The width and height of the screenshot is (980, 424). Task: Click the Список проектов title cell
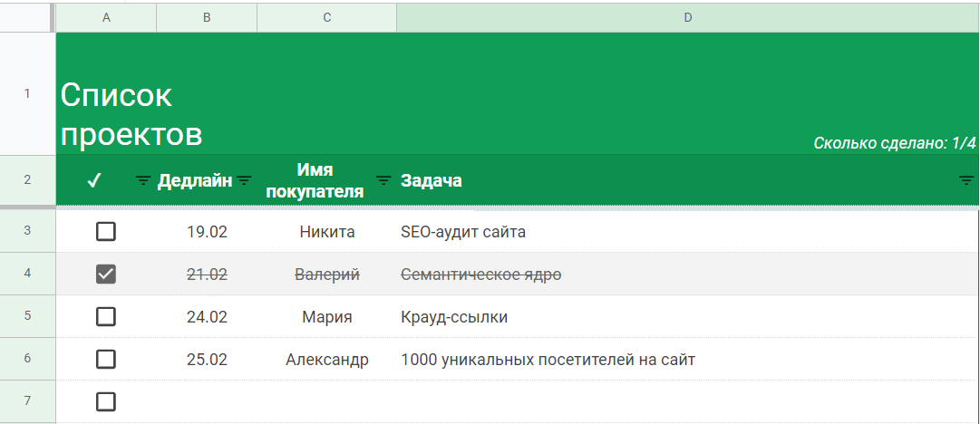click(131, 114)
